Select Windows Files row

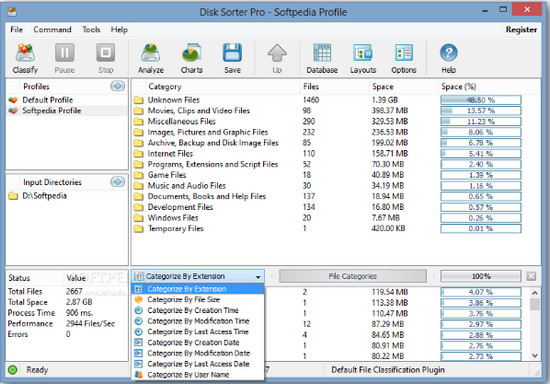(x=328, y=218)
